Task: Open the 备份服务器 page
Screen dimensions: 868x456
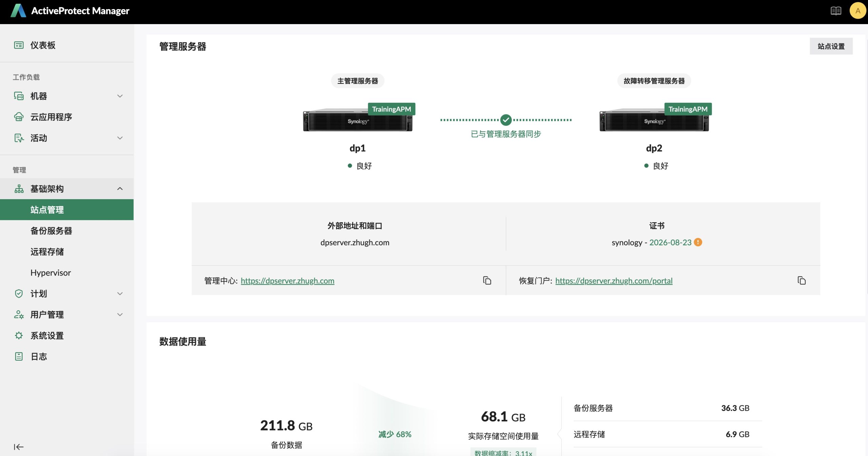Action: point(51,231)
